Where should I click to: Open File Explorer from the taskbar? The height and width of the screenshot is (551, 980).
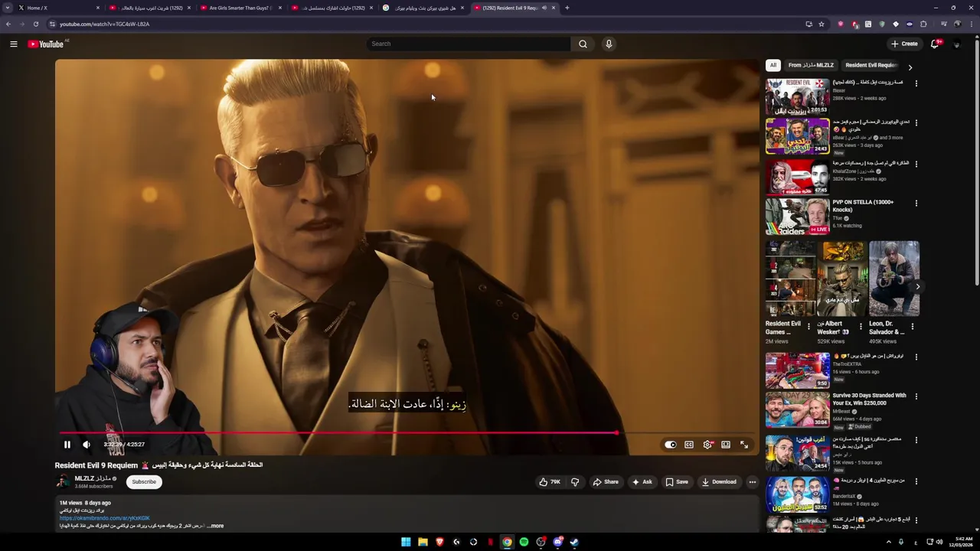pyautogui.click(x=423, y=542)
